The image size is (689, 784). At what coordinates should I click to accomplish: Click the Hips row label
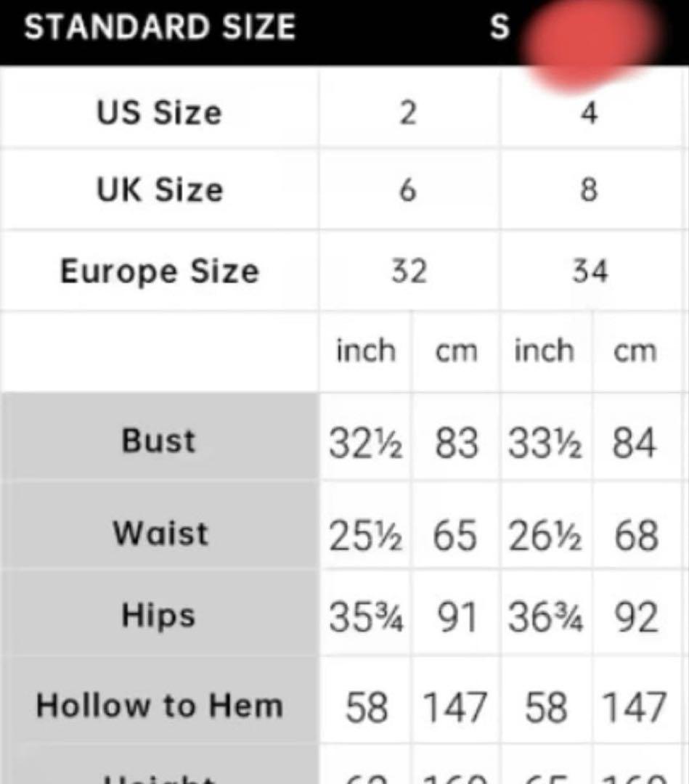158,616
